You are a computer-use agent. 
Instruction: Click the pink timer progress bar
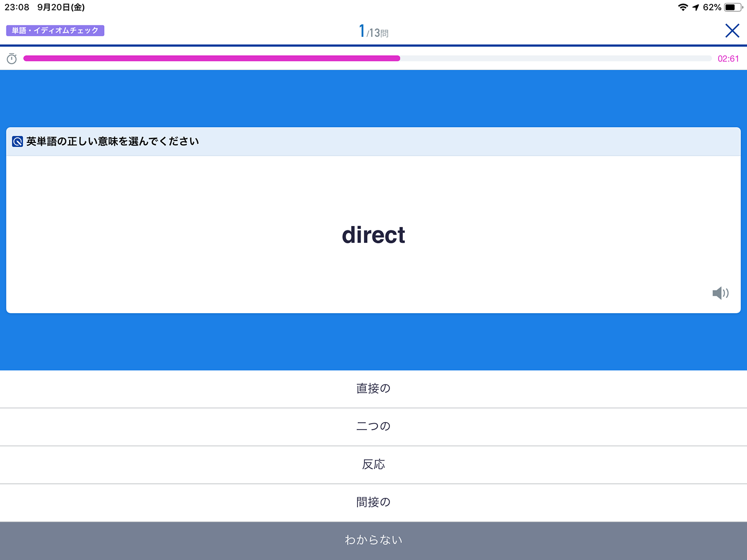[x=212, y=59]
